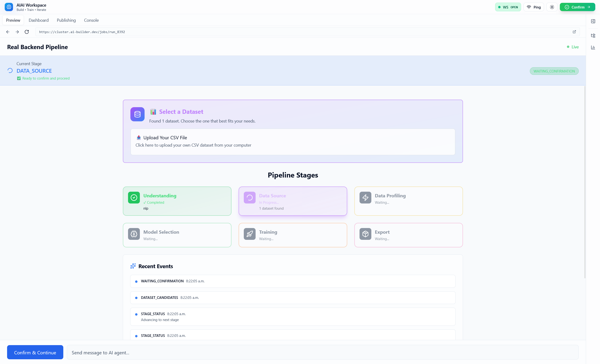Open the bar chart sidebar icon
This screenshot has height=364, width=600.
coord(593,47)
